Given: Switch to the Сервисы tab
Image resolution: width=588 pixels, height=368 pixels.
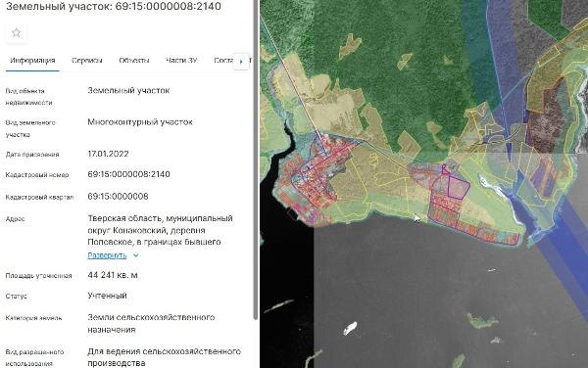Looking at the screenshot, I should (87, 61).
